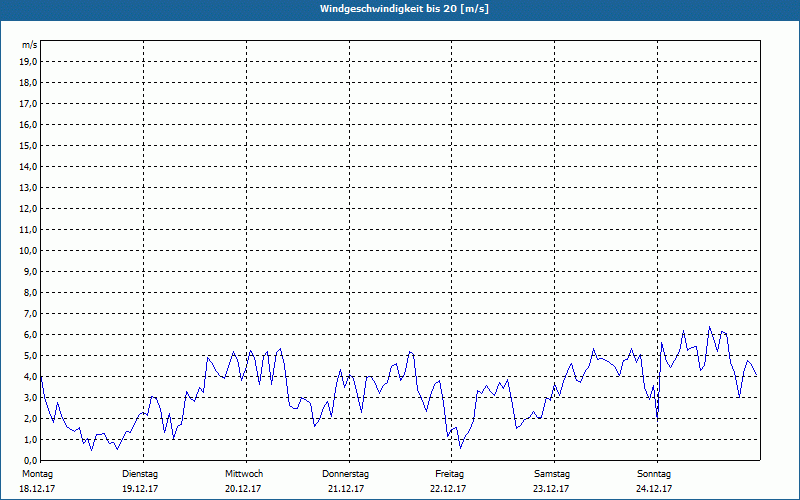Select the 14,0 axis value

pyautogui.click(x=28, y=166)
